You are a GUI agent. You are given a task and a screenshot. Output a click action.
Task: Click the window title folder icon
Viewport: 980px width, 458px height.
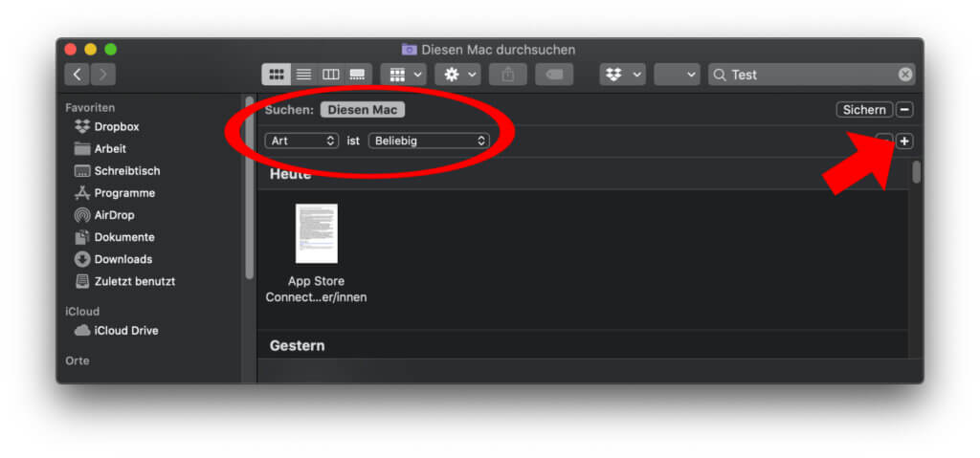[410, 50]
